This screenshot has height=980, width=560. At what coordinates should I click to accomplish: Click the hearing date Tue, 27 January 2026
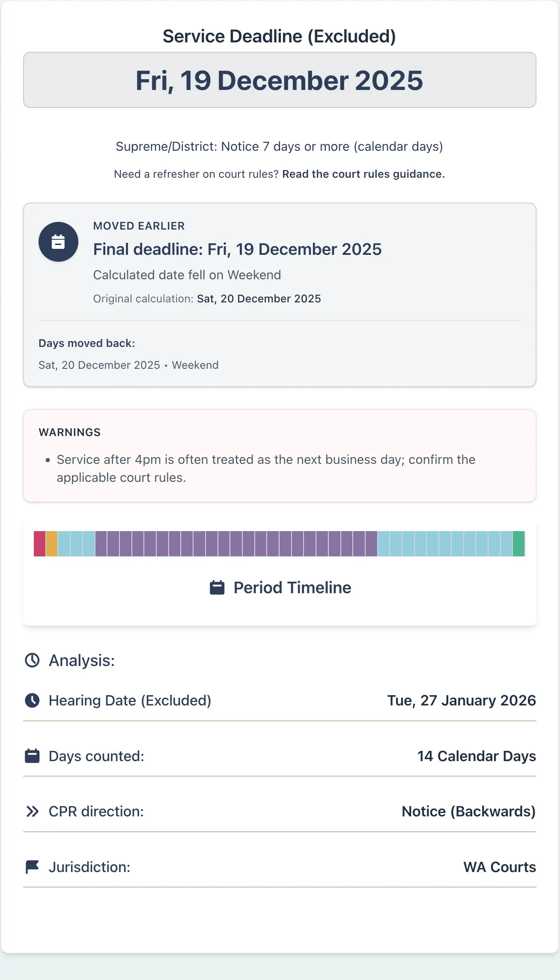coord(461,701)
